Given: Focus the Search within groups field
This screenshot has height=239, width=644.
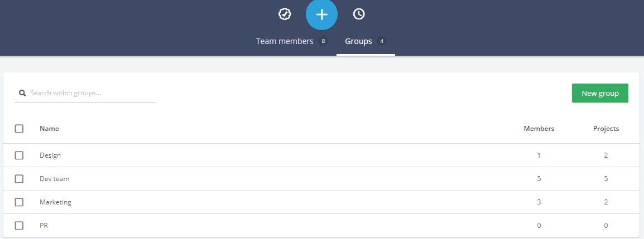Looking at the screenshot, I should [85, 93].
